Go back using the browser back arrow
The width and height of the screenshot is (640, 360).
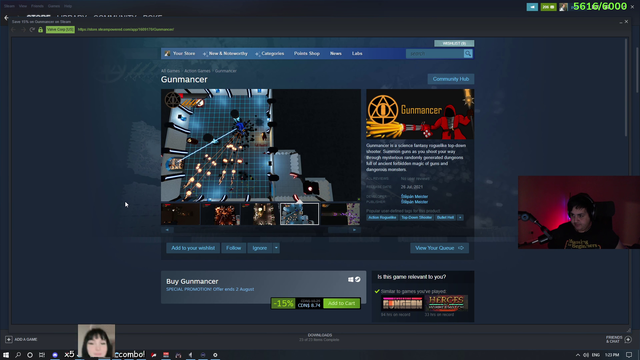[13, 29]
